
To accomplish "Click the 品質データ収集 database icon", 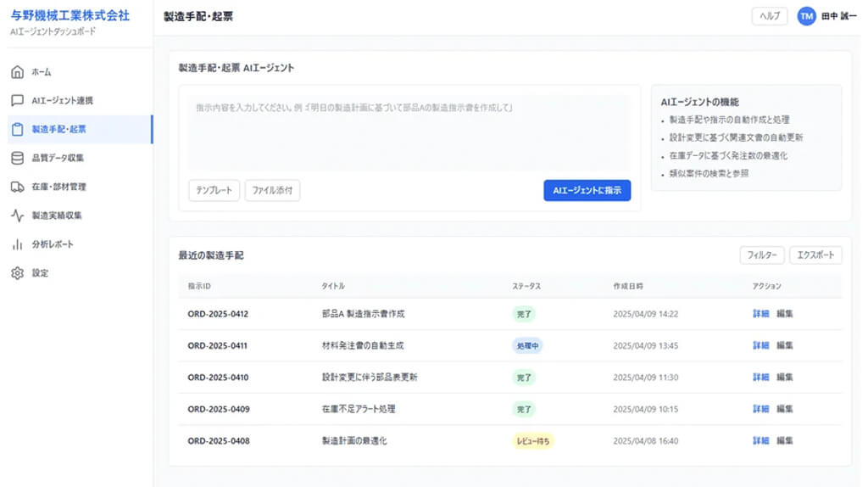I will click(x=17, y=158).
